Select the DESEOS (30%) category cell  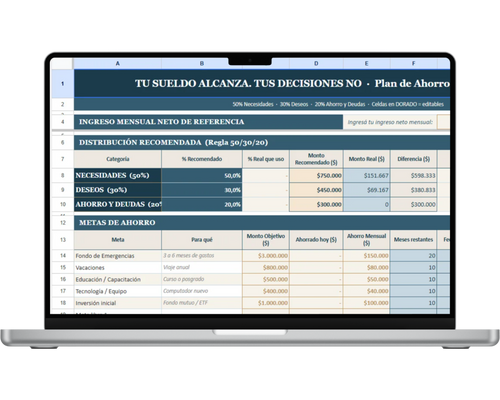coord(118,190)
